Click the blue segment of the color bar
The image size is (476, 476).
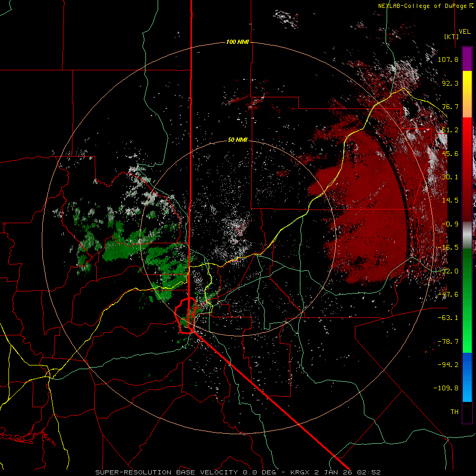[x=467, y=377]
